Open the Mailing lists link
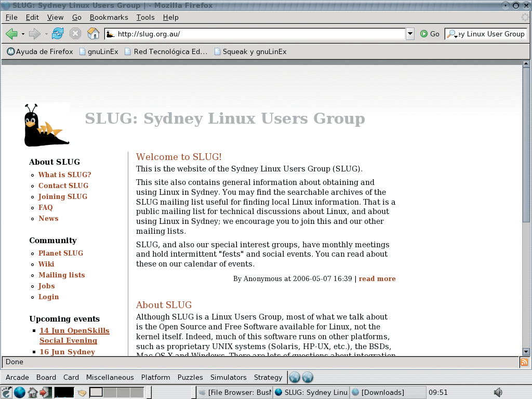The width and height of the screenshot is (532, 399). pyautogui.click(x=62, y=275)
